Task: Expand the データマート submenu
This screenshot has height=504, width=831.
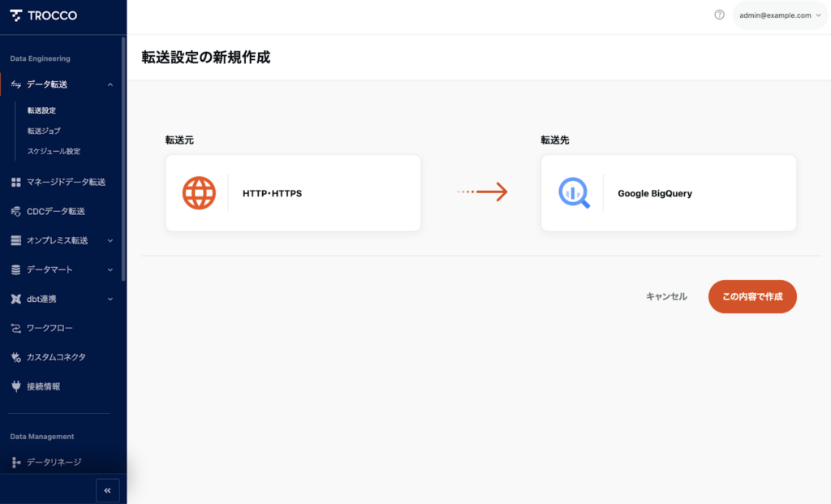Action: coord(110,269)
